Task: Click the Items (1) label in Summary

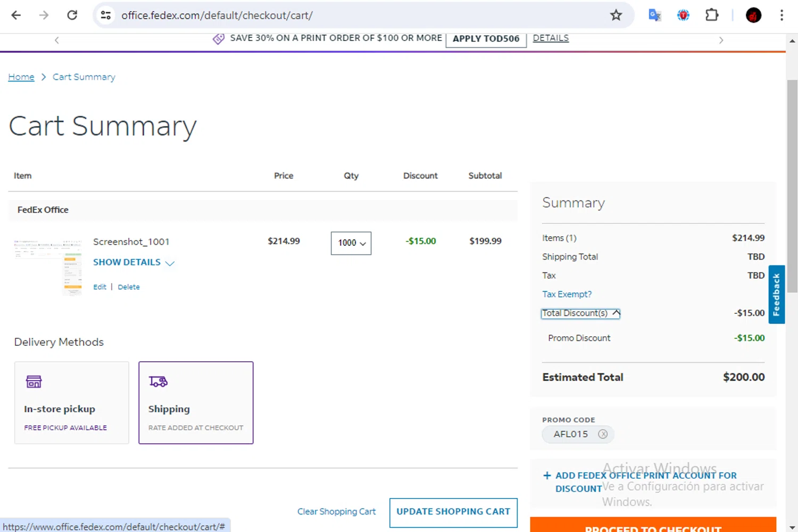Action: [559, 238]
